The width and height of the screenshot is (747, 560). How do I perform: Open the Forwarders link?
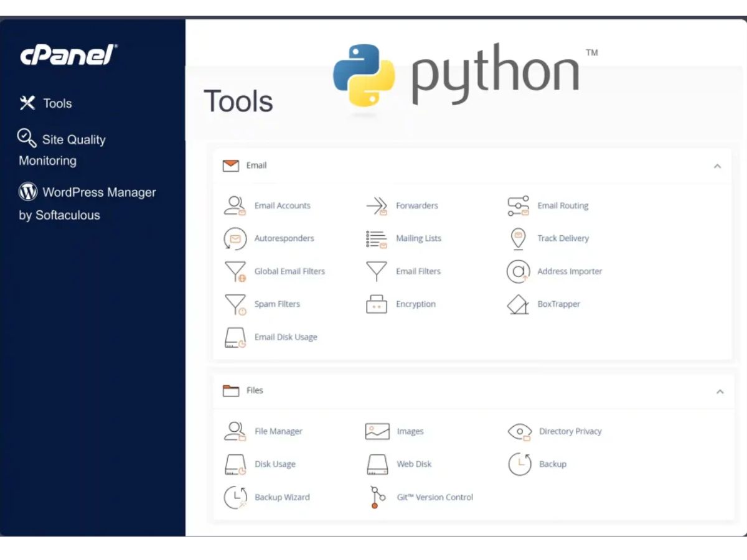point(416,206)
